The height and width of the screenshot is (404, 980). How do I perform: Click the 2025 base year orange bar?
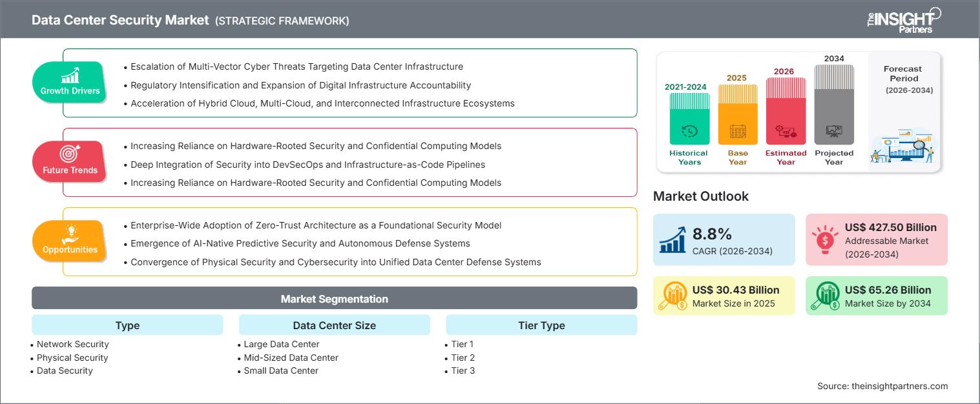click(738, 115)
